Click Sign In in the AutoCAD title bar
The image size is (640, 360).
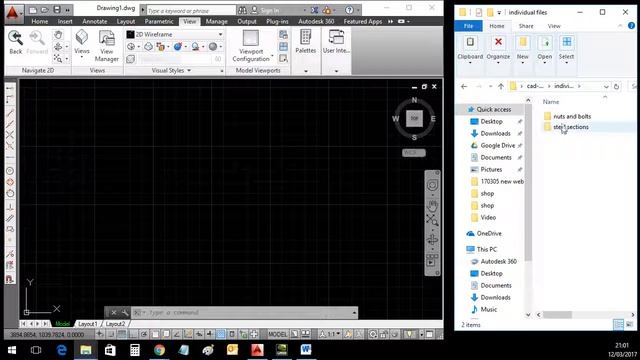[x=269, y=10]
